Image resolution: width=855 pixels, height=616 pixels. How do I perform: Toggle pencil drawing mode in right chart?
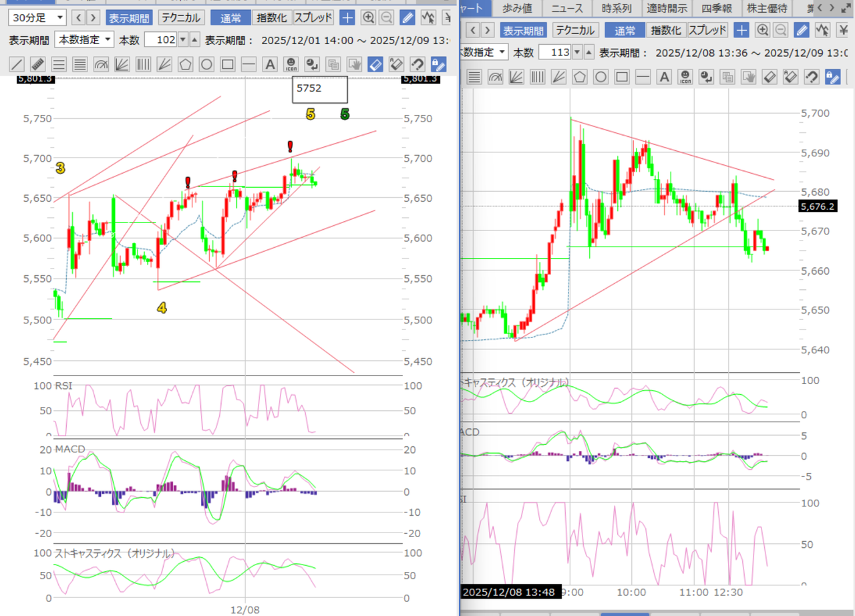click(x=802, y=30)
